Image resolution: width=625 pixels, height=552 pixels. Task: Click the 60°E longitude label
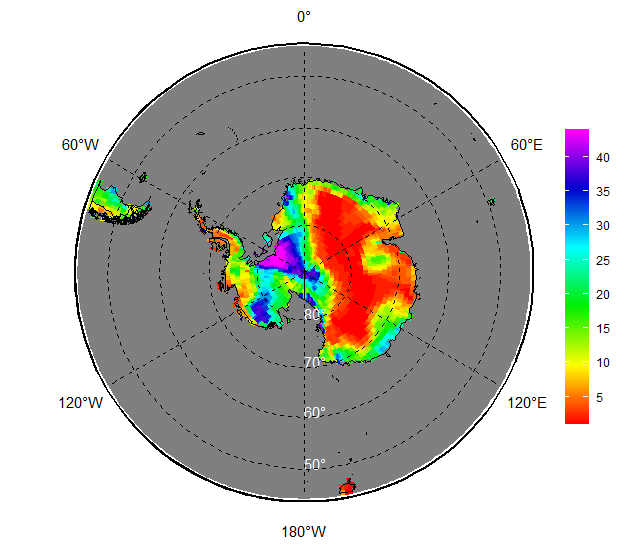click(x=526, y=145)
